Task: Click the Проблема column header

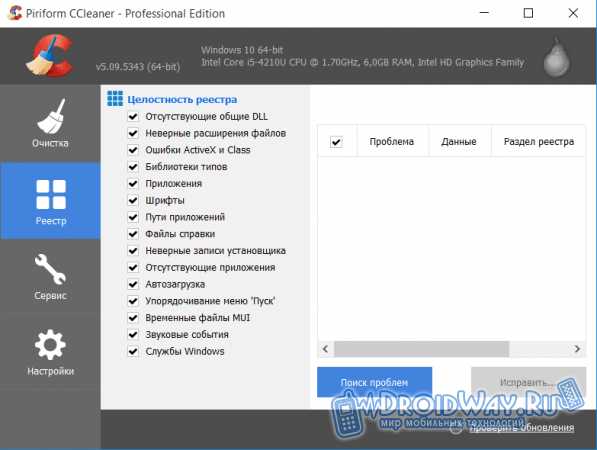Action: tap(392, 142)
